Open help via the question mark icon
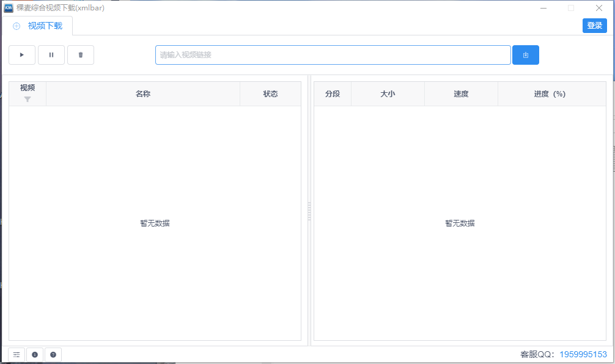The image size is (615, 364). [x=53, y=354]
